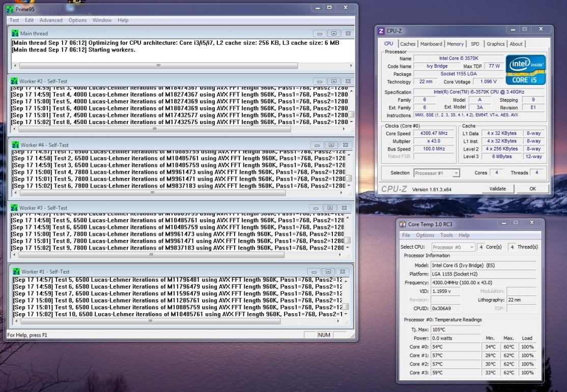The image size is (567, 392).
Task: Restore the Worker #2 child window
Action: (x=334, y=81)
